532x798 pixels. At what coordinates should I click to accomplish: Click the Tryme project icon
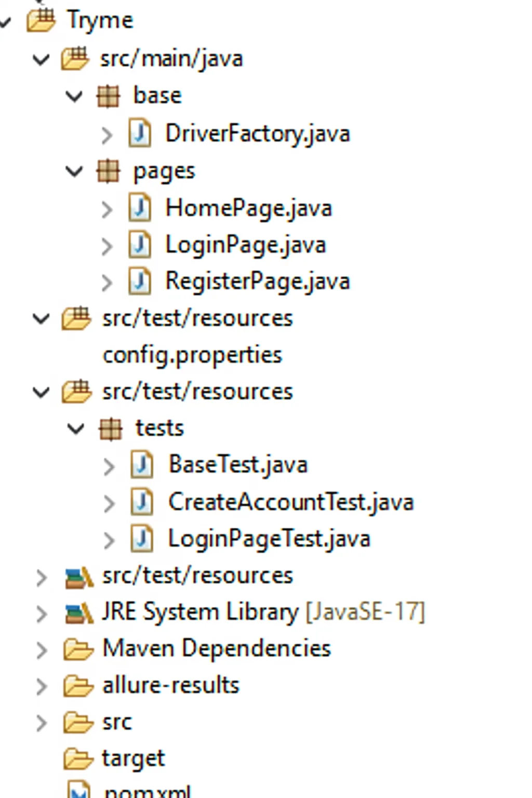point(41,21)
